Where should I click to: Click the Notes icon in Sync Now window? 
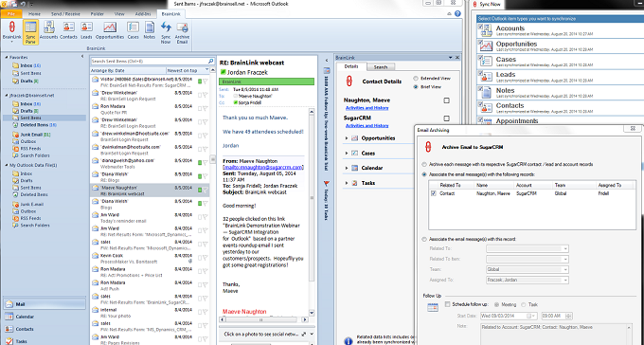[486, 92]
